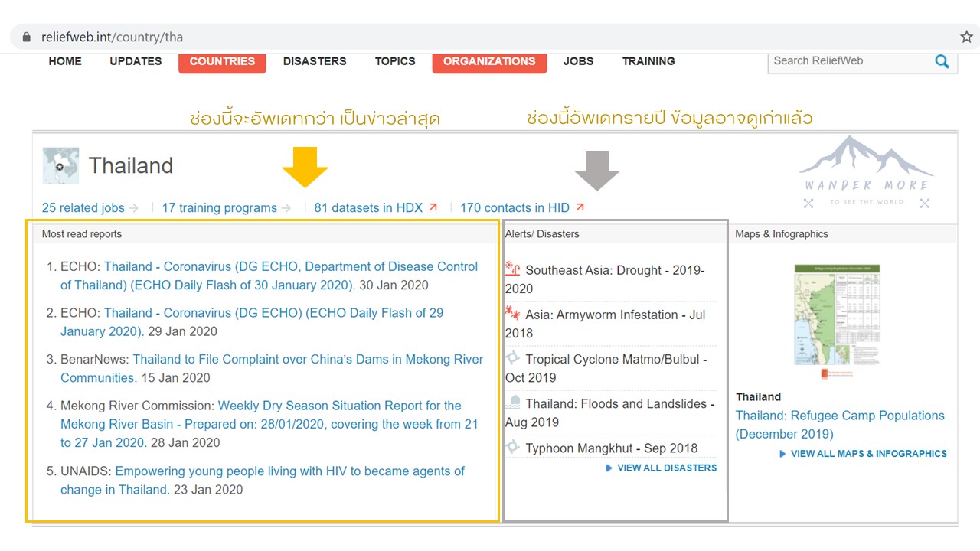This screenshot has width=980, height=551.
Task: Expand VIEW ALL DISASTERS list
Action: tap(666, 468)
